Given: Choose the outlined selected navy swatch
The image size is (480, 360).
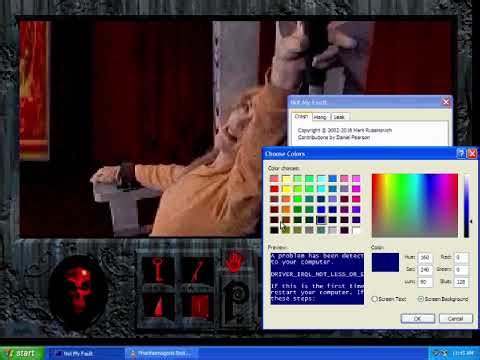Looking at the screenshot, I should coord(321,220).
